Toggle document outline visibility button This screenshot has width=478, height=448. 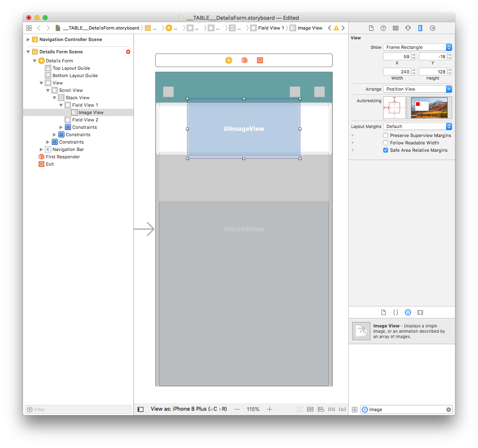[140, 409]
